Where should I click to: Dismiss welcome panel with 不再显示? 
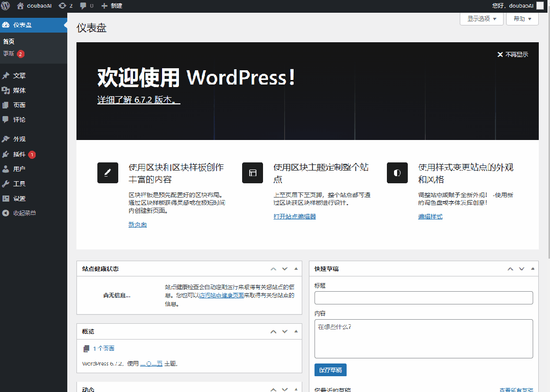click(513, 54)
